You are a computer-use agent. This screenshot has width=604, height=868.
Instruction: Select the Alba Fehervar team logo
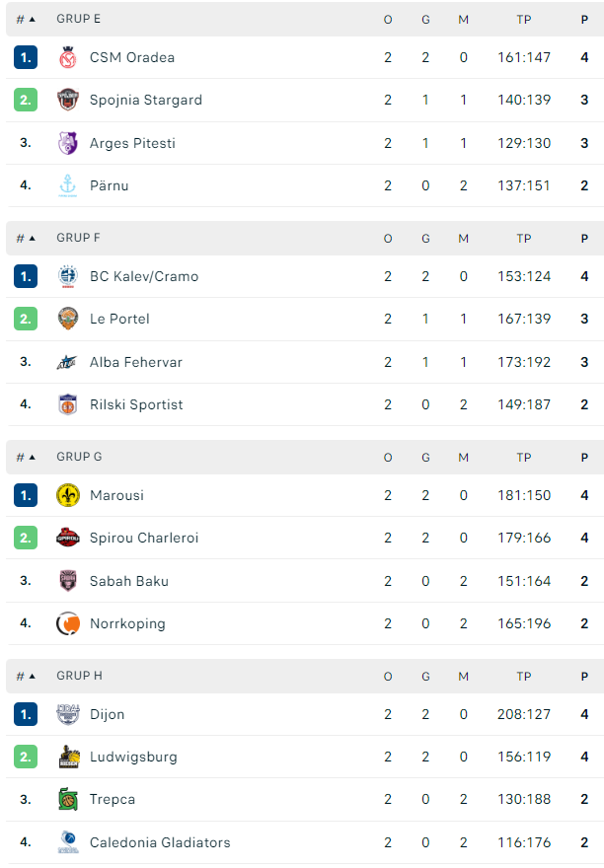(x=67, y=362)
